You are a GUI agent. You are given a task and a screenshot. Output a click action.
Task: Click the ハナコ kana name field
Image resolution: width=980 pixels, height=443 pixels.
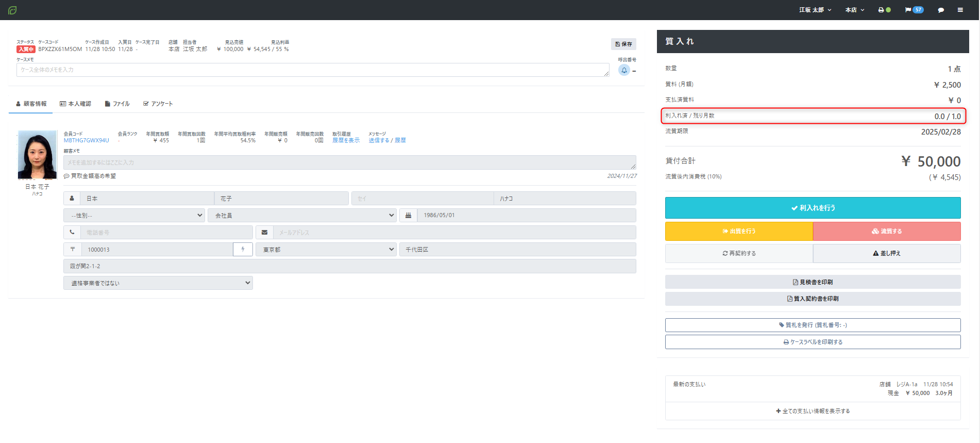click(565, 199)
